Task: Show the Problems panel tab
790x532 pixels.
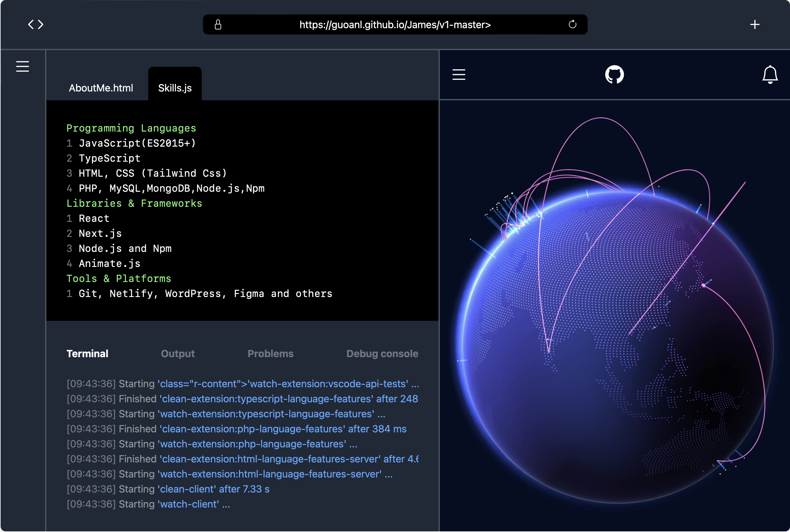Action: pos(270,353)
